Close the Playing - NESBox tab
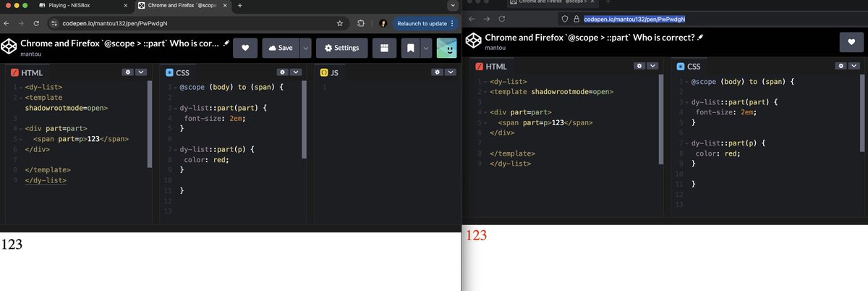Image resolution: width=868 pixels, height=291 pixels. click(127, 6)
